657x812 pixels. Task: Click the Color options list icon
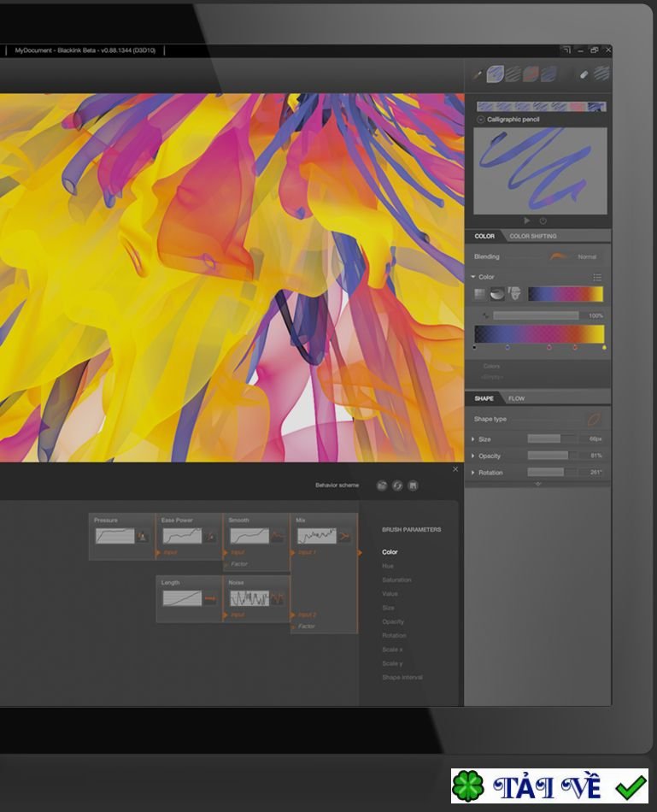(597, 277)
